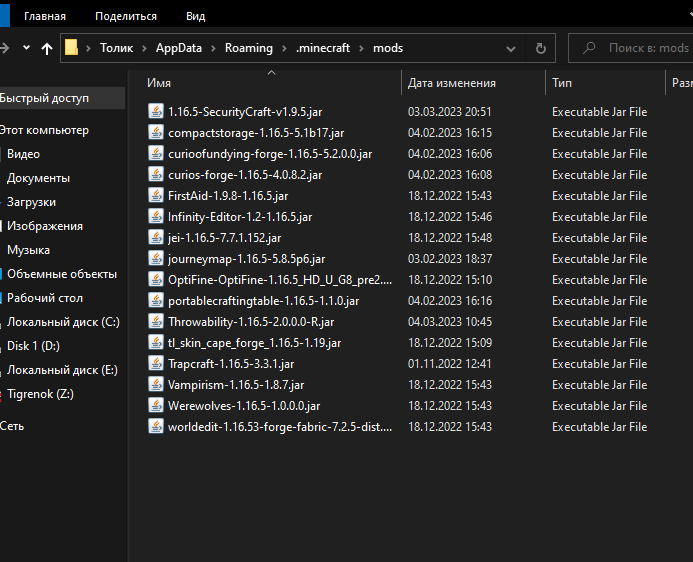The width and height of the screenshot is (693, 562).
Task: Click the jar icon of Werewolves-1.16.5-1.0.0.0.jar
Action: pyautogui.click(x=156, y=405)
